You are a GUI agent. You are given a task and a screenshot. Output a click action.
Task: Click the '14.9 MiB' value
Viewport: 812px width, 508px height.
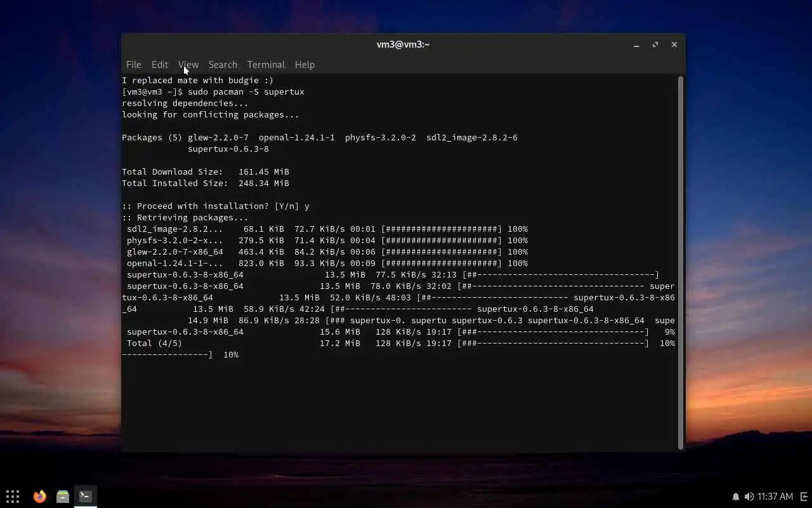coord(208,321)
